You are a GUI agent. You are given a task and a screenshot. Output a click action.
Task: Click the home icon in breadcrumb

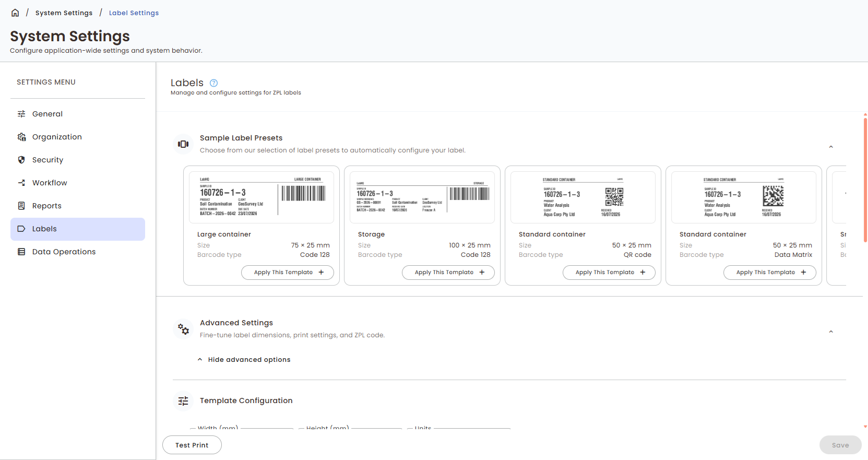tap(15, 13)
